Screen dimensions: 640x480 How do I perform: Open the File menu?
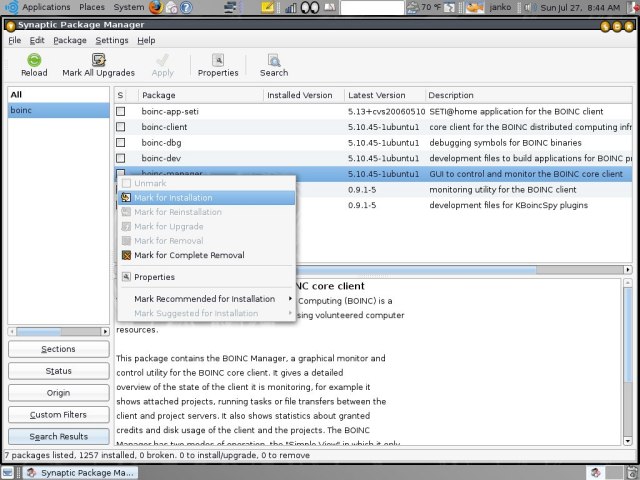pos(15,40)
